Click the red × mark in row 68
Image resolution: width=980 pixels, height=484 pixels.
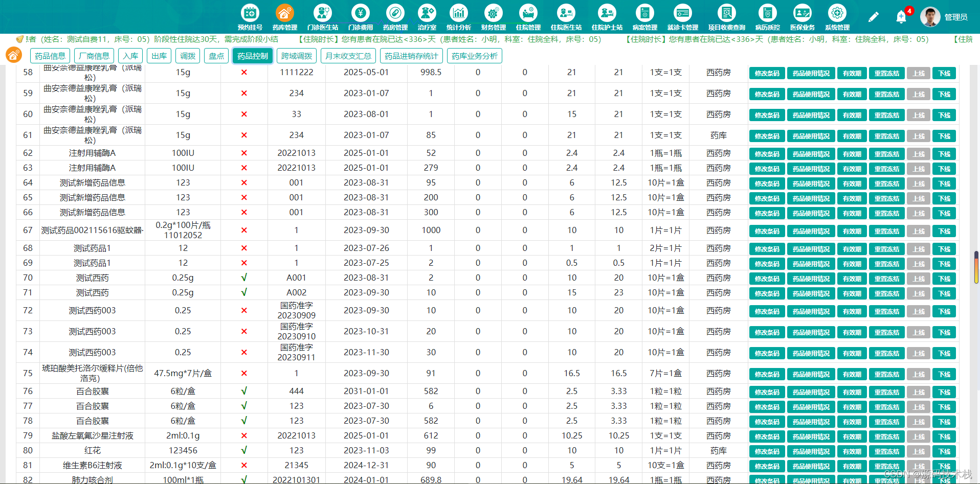244,248
